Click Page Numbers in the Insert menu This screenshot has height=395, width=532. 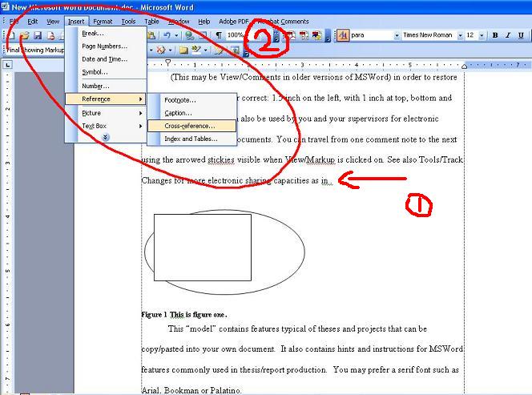point(104,46)
